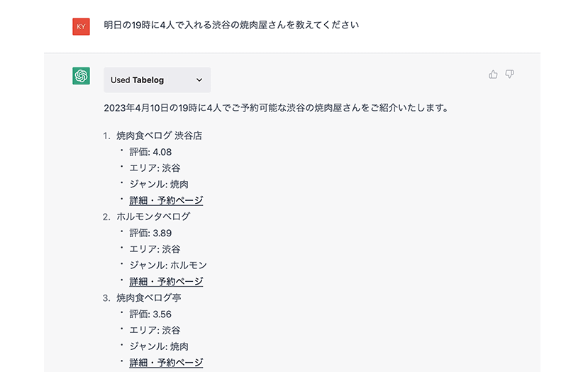The image size is (588, 372).
Task: Click ジャンル: 焼肉 under 焼肉食べログ亭
Action: [159, 346]
